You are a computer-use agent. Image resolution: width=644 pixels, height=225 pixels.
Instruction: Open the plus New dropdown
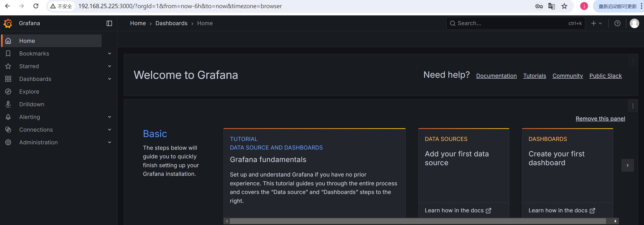(x=596, y=23)
